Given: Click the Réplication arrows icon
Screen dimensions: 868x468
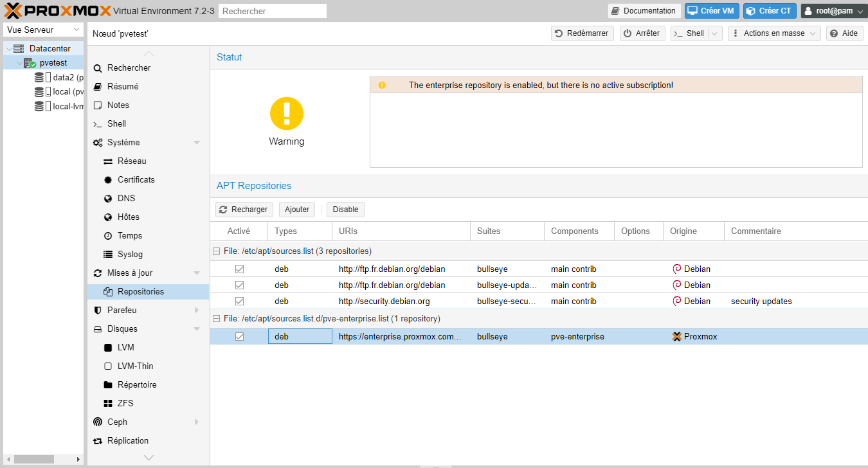Looking at the screenshot, I should [98, 441].
